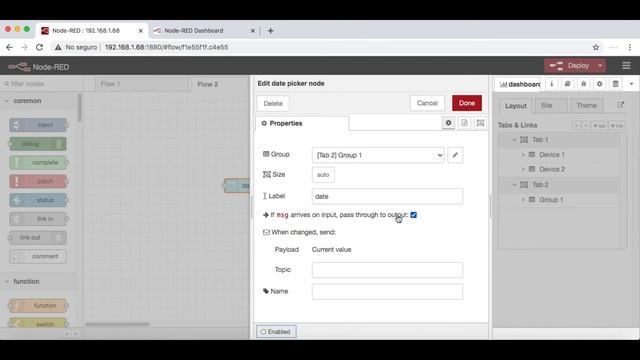Open dashboard in new window icon
640x360 pixels.
[x=620, y=105]
